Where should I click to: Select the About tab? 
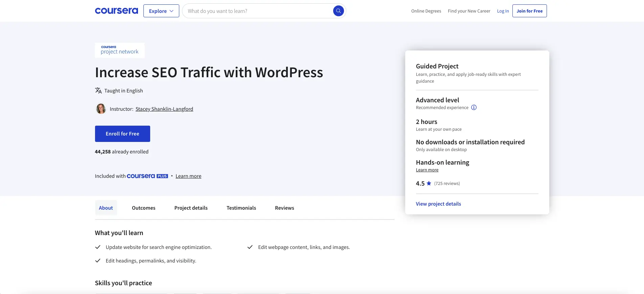106,208
